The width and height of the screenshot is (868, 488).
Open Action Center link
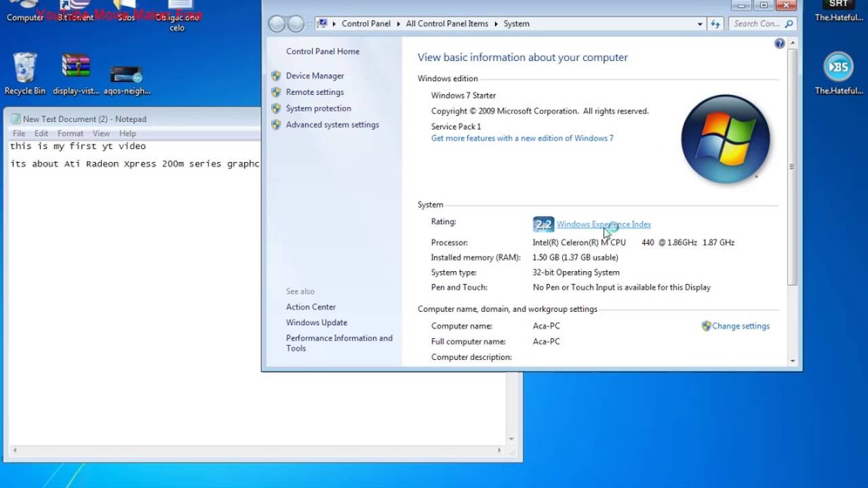(x=311, y=307)
